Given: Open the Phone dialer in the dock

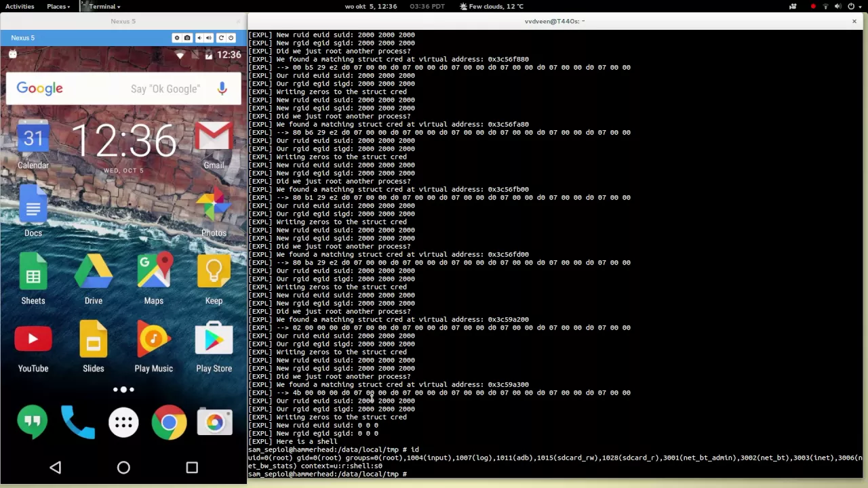Looking at the screenshot, I should pyautogui.click(x=78, y=422).
